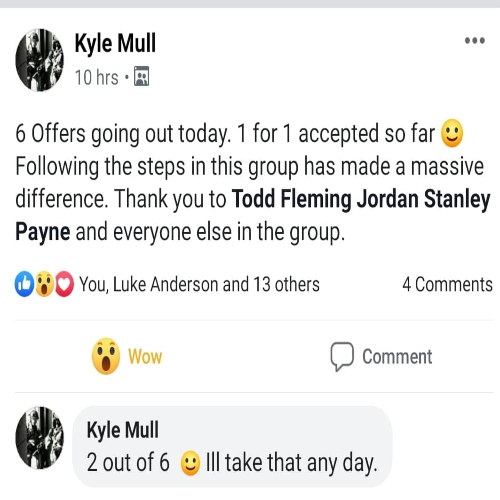500x500 pixels.
Task: Open tagged profile Payne
Action: point(43,232)
